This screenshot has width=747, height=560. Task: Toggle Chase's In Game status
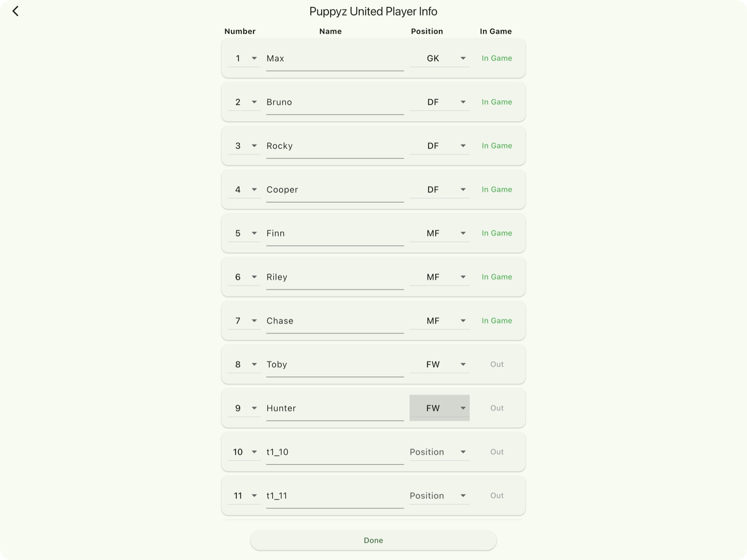tap(496, 320)
